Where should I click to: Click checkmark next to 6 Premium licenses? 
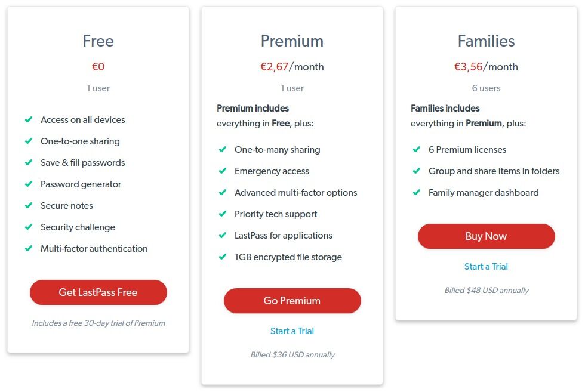click(x=417, y=150)
